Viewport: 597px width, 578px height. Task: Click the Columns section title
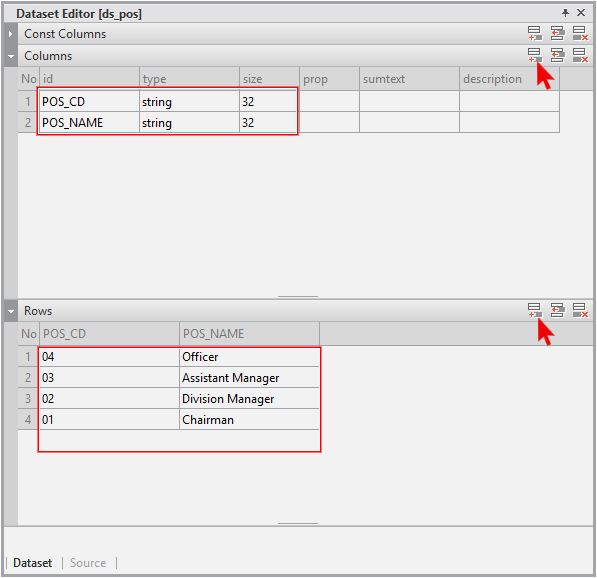point(48,56)
